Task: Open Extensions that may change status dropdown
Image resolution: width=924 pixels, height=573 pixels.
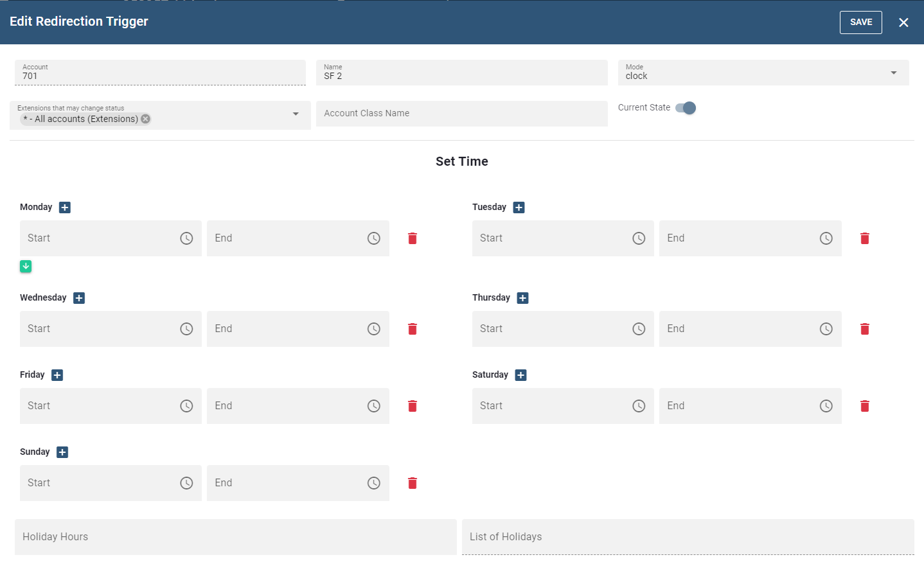Action: (x=296, y=114)
